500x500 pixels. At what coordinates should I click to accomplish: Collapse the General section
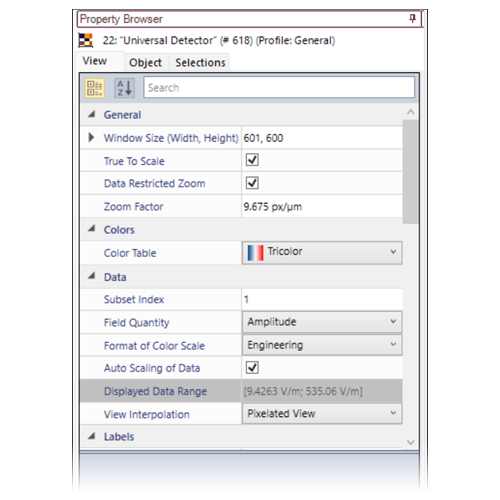point(91,115)
